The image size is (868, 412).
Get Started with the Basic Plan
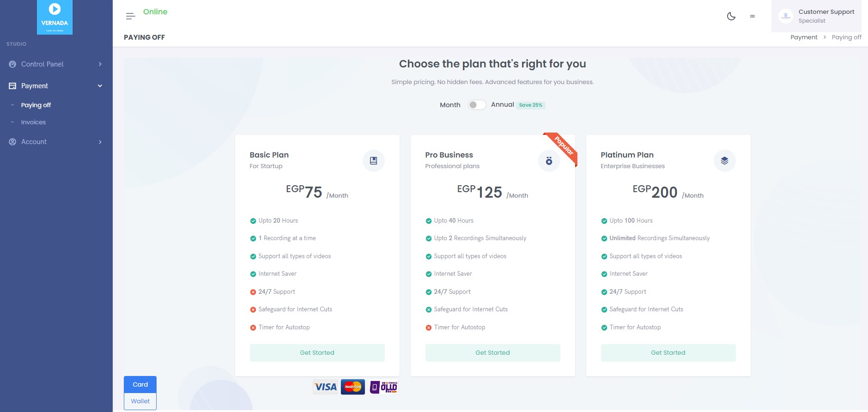pos(317,352)
